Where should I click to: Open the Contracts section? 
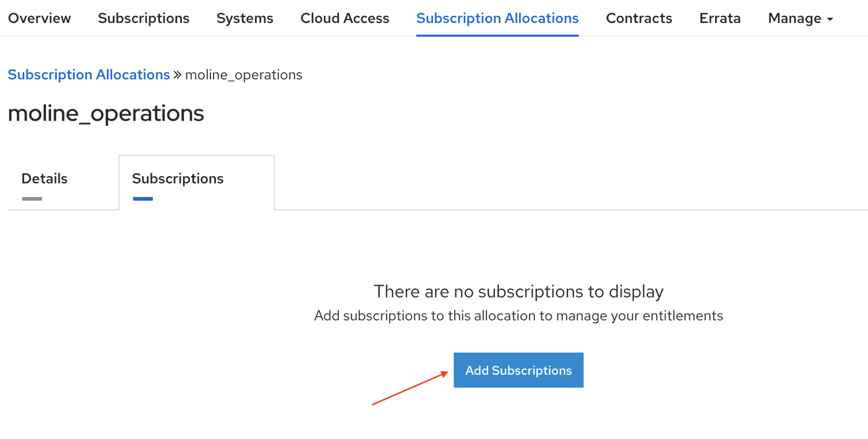[x=639, y=18]
